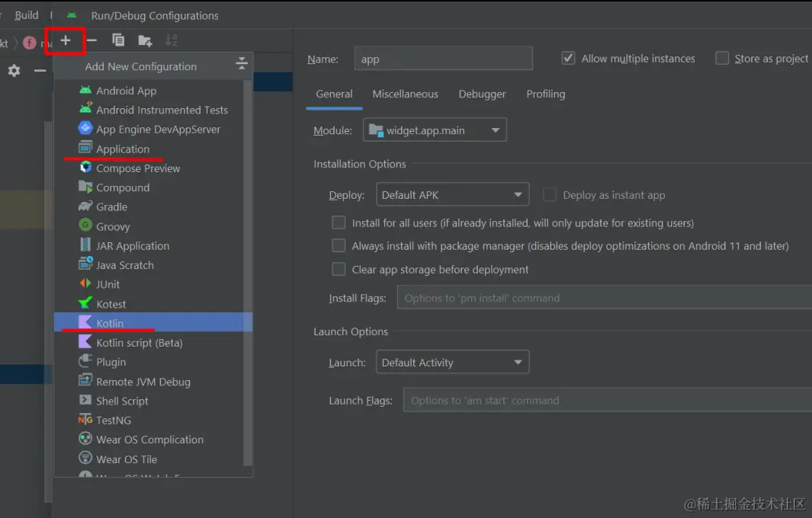The image size is (812, 518).
Task: Open the Launch dropdown showing Default Activity
Action: pyautogui.click(x=452, y=362)
